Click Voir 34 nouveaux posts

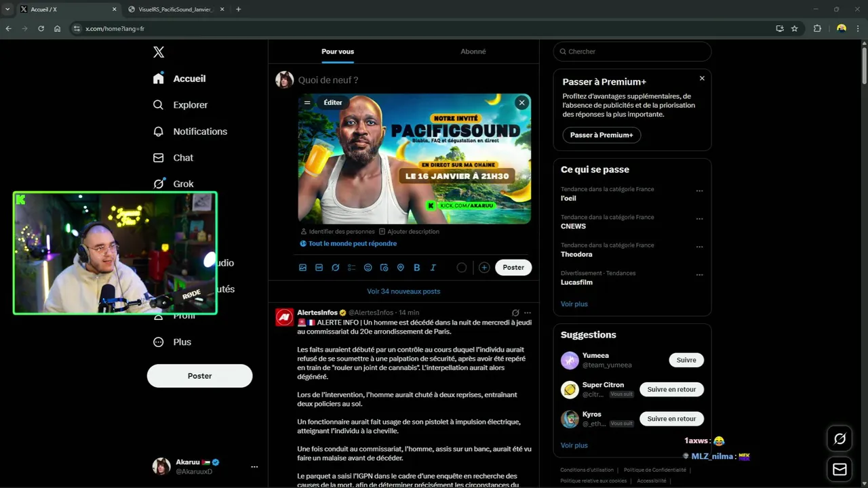[403, 291]
